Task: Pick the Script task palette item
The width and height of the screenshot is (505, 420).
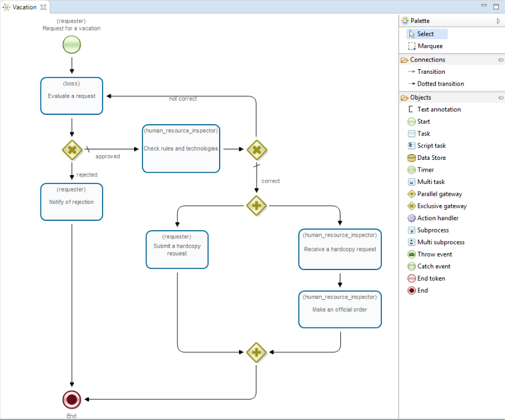Action: pyautogui.click(x=431, y=146)
